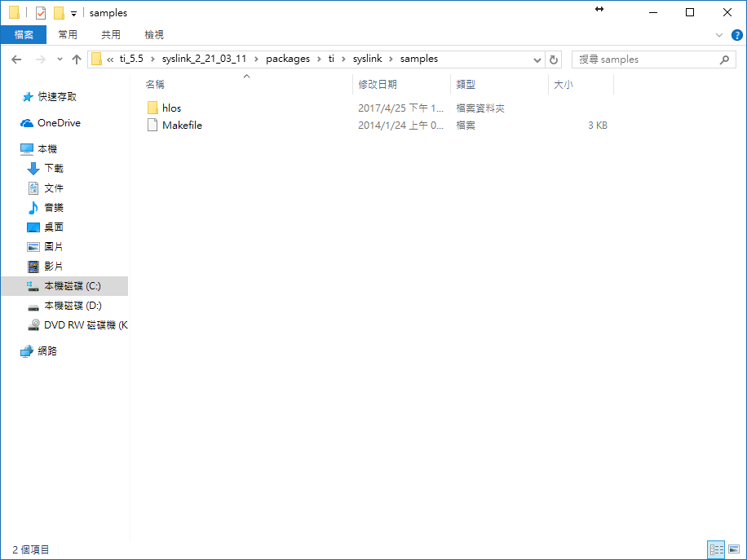Click packages in the address path
This screenshot has height=560, width=747.
(288, 59)
